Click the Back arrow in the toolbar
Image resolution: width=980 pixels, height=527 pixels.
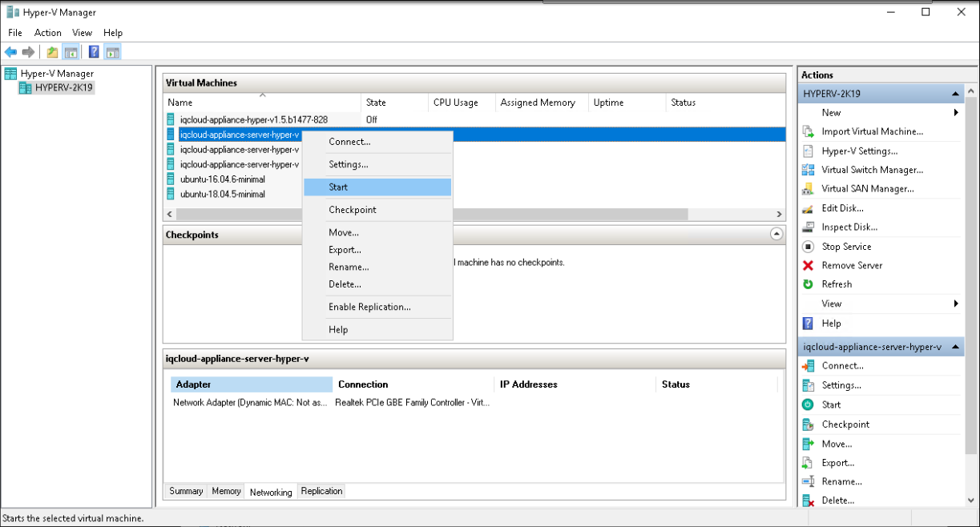click(11, 52)
